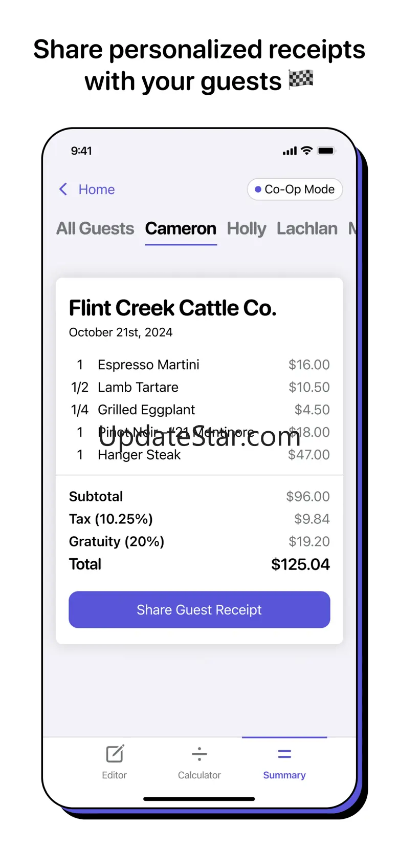Image resolution: width=399 pixels, height=868 pixels.
Task: Tap the cellular signal bars icon
Action: click(x=290, y=151)
